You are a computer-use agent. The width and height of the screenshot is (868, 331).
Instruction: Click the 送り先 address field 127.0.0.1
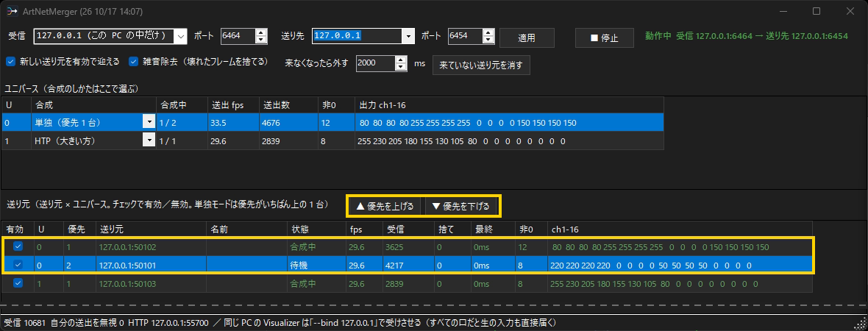357,36
